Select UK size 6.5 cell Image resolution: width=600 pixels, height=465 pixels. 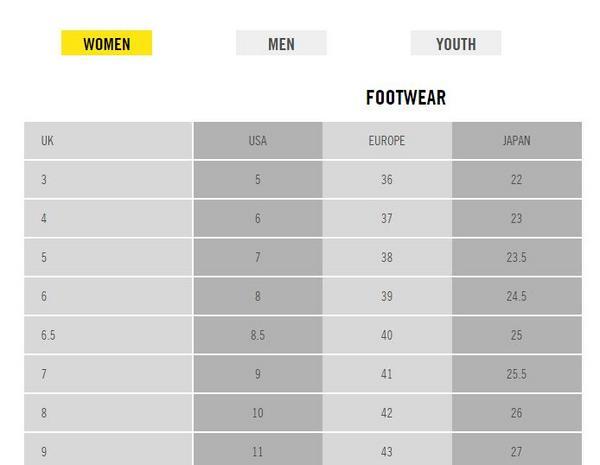point(48,336)
